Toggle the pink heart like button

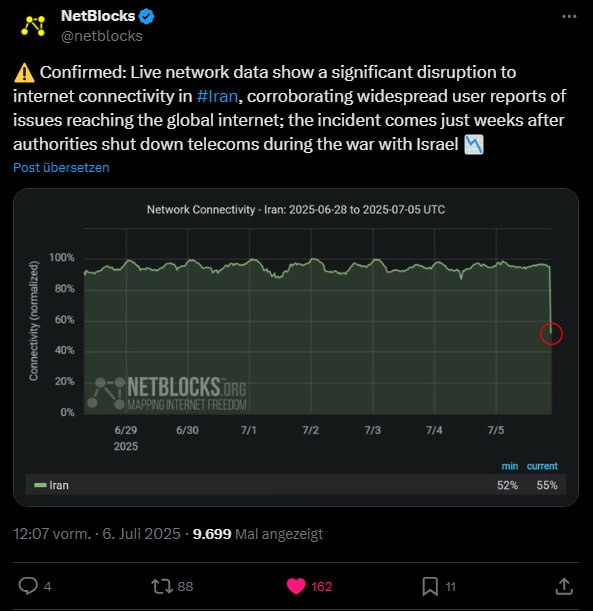pyautogui.click(x=296, y=586)
